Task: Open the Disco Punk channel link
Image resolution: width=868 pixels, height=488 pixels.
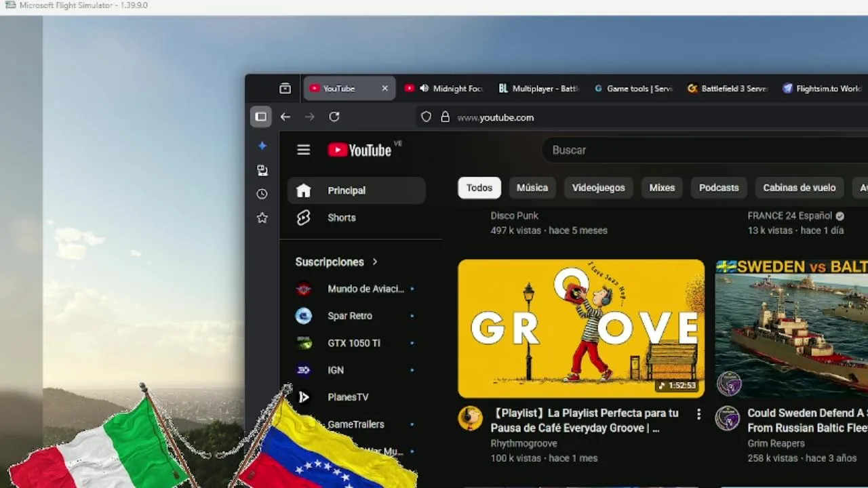Action: coord(514,216)
